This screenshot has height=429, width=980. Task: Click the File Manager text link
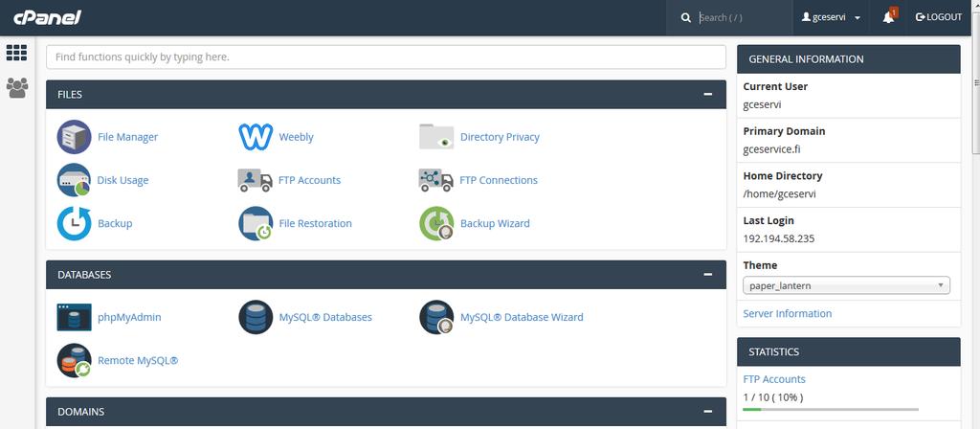(127, 137)
